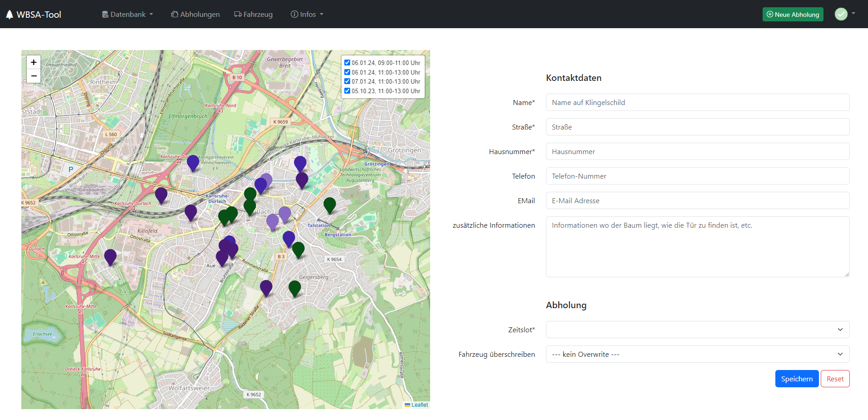The image size is (868, 420).
Task: Click the Hausnummer input field
Action: pyautogui.click(x=698, y=151)
